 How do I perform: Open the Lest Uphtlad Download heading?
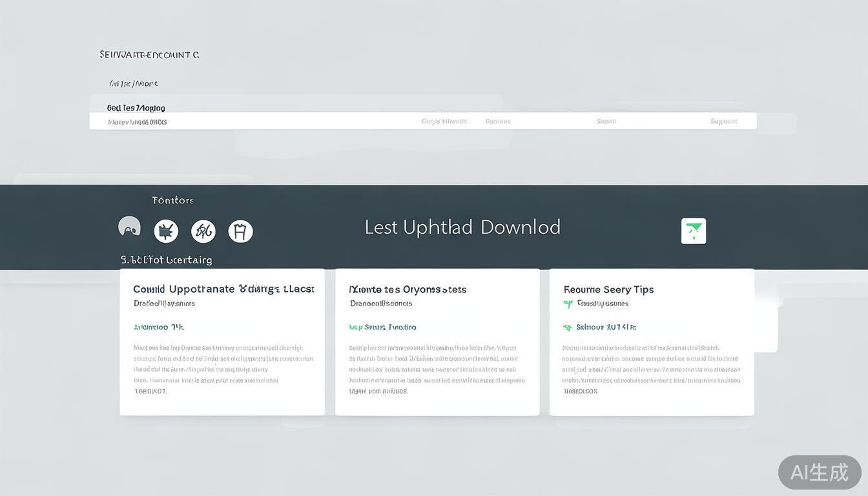tap(462, 227)
